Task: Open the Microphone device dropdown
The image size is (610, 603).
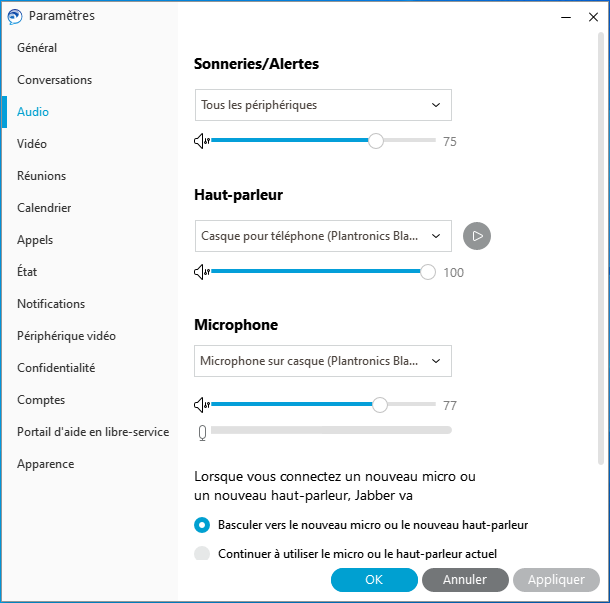Action: [322, 360]
